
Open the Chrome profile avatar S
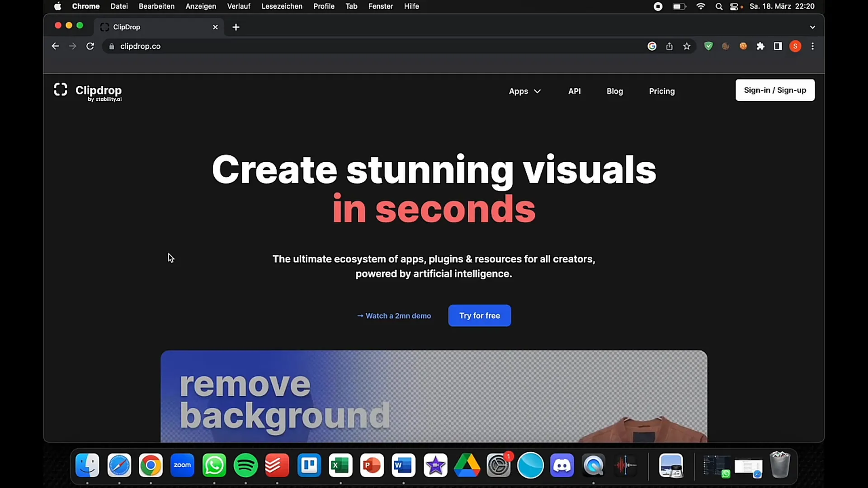(x=795, y=46)
